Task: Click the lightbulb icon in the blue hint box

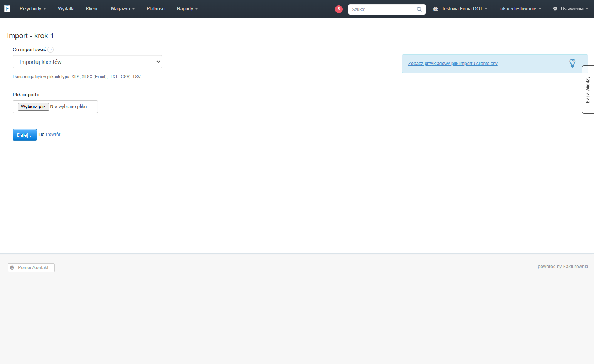Action: 572,63
